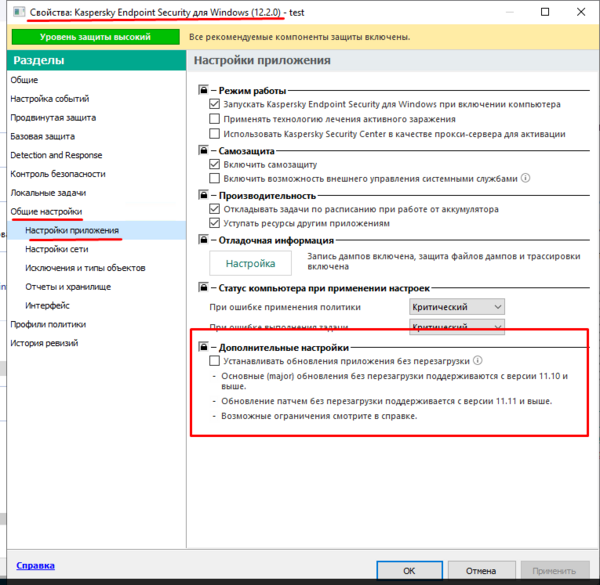Open Общие section in sidebar

[24, 80]
